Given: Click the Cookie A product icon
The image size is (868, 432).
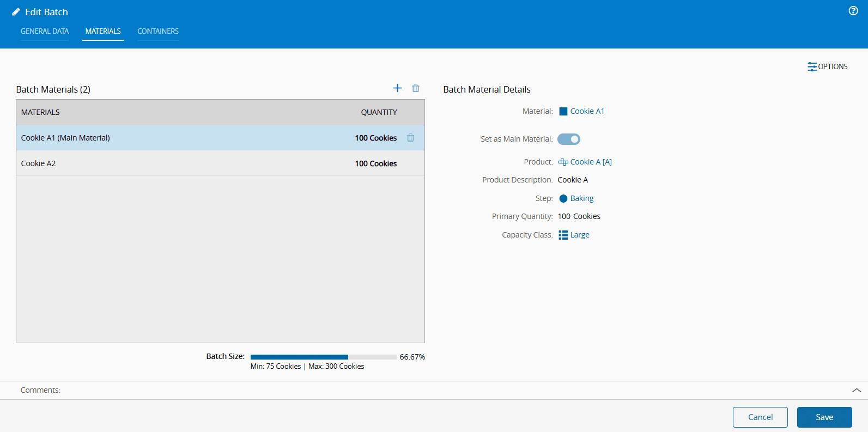Looking at the screenshot, I should coord(563,162).
